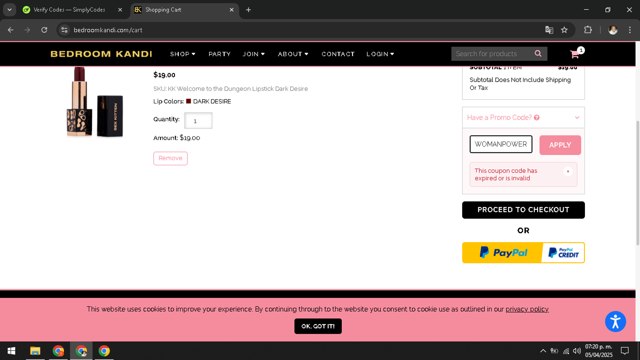Click the third Chrome taskbar icon
Viewport: 640px width, 360px height.
(104, 351)
